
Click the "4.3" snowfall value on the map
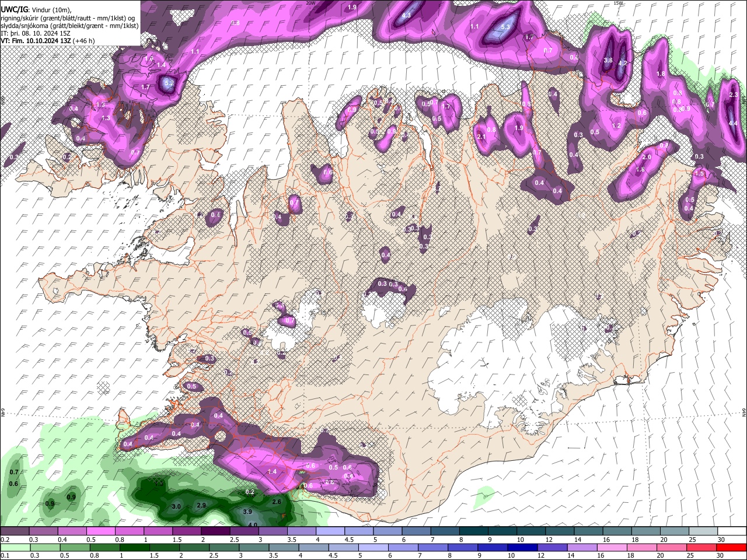tap(406, 15)
